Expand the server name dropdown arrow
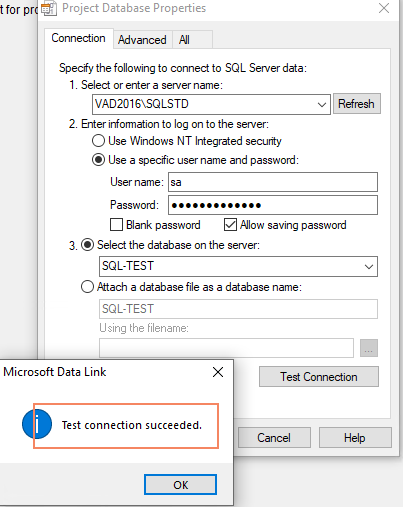The image size is (403, 507). pos(322,104)
